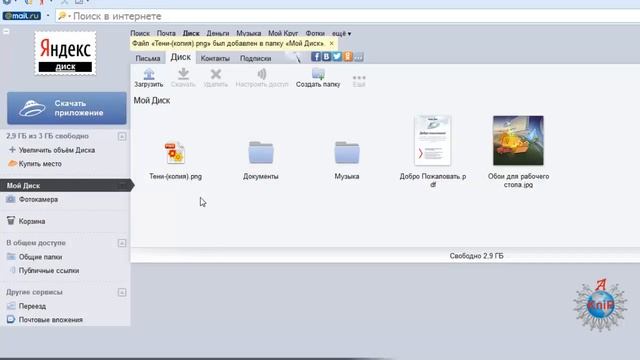Switch to the Подписки tab
The image size is (640, 360).
pos(256,58)
